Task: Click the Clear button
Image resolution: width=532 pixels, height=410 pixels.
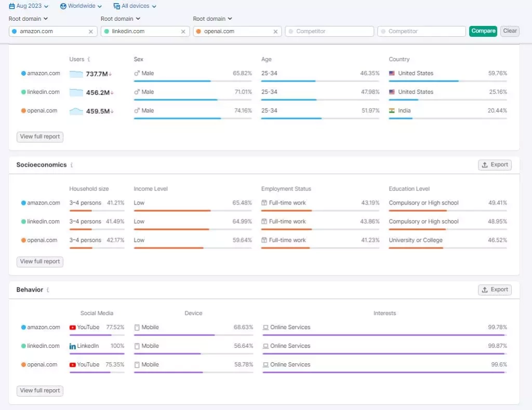Action: tap(510, 31)
